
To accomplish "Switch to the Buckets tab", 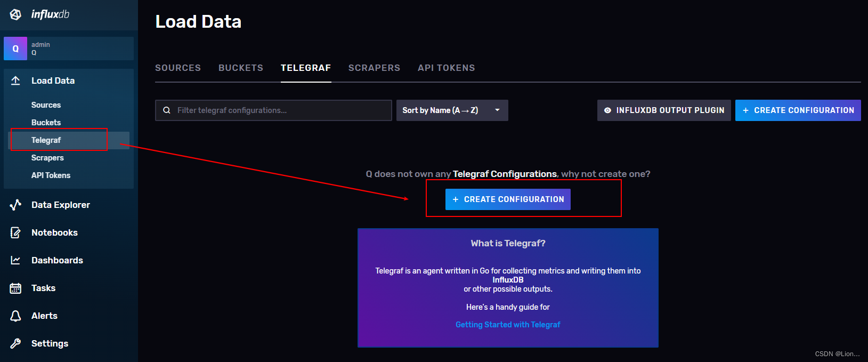I will [241, 68].
